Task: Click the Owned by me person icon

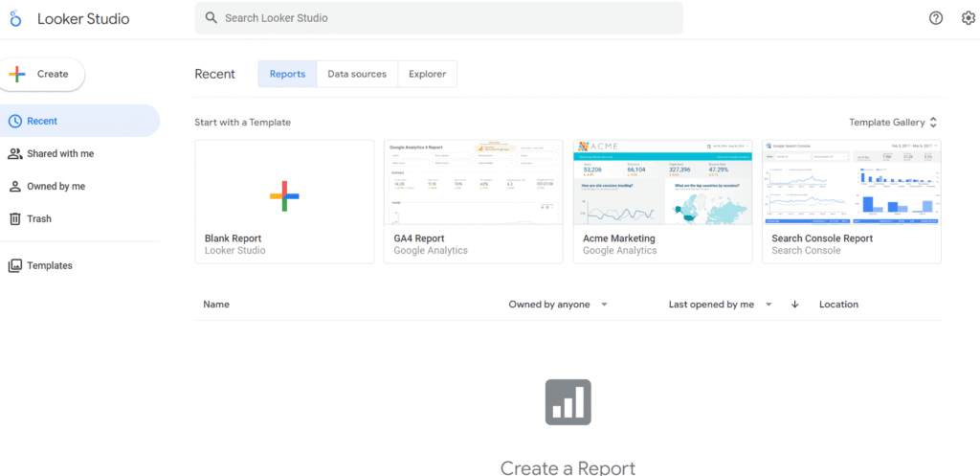Action: (x=15, y=187)
